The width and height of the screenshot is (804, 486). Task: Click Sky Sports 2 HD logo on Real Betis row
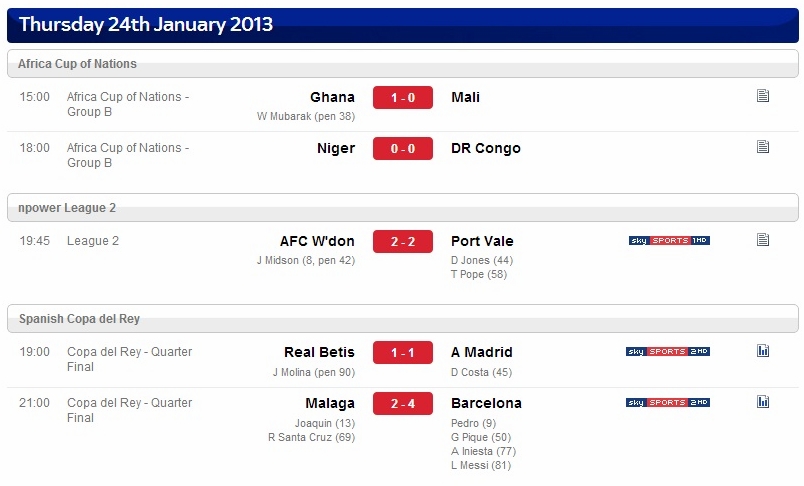point(668,352)
